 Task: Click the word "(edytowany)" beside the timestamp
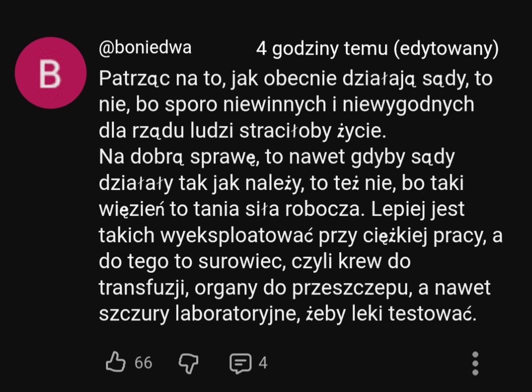445,49
